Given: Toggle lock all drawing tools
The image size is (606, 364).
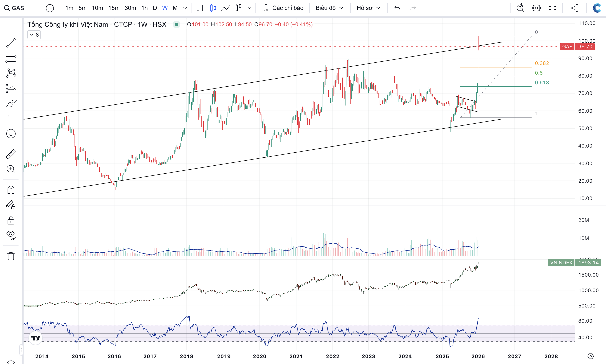Looking at the screenshot, I should point(11,220).
